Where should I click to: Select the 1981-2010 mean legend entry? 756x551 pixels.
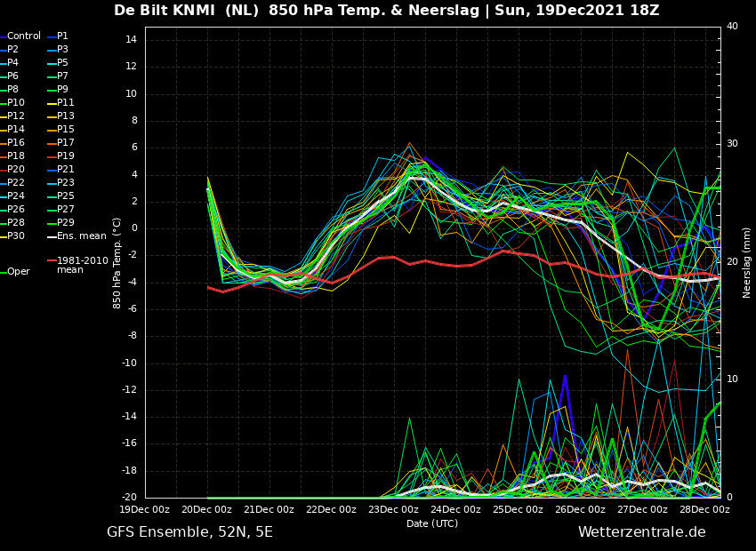[82, 265]
